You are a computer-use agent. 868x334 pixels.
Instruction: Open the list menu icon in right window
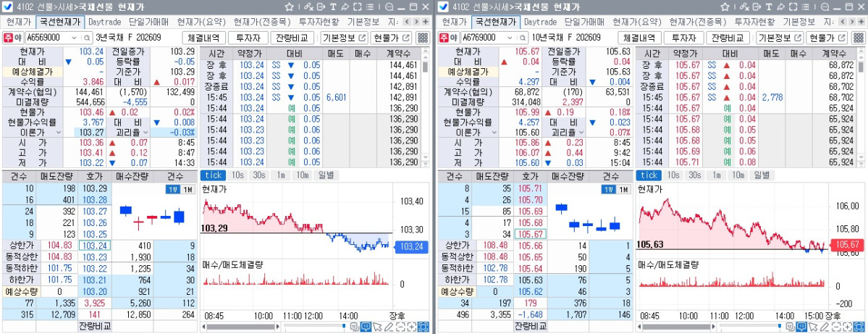(x=805, y=7)
